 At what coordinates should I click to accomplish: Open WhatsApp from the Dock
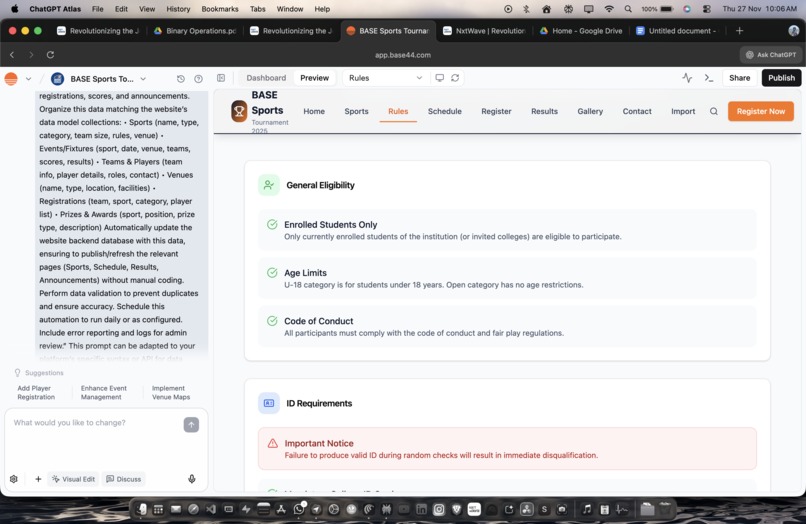click(299, 509)
